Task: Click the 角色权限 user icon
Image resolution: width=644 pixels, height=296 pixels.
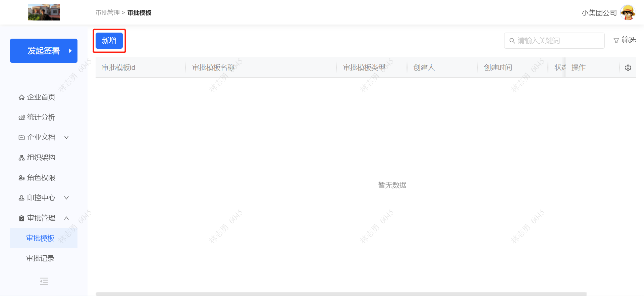Action: coord(21,178)
